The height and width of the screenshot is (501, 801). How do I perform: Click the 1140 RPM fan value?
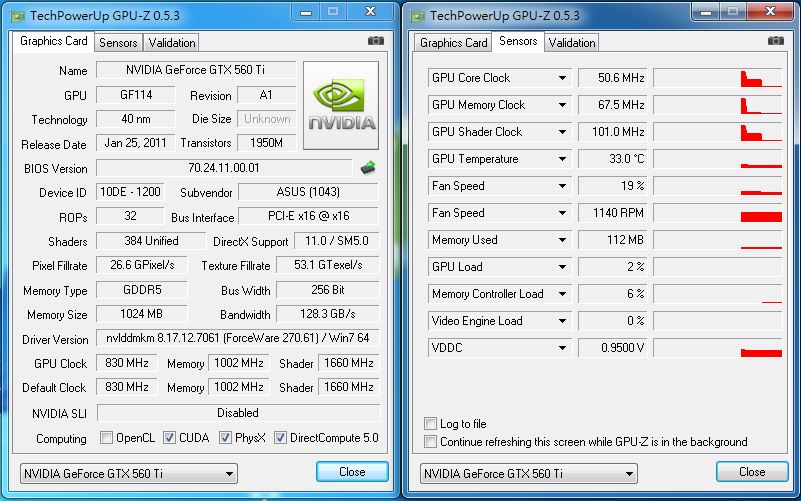click(612, 213)
